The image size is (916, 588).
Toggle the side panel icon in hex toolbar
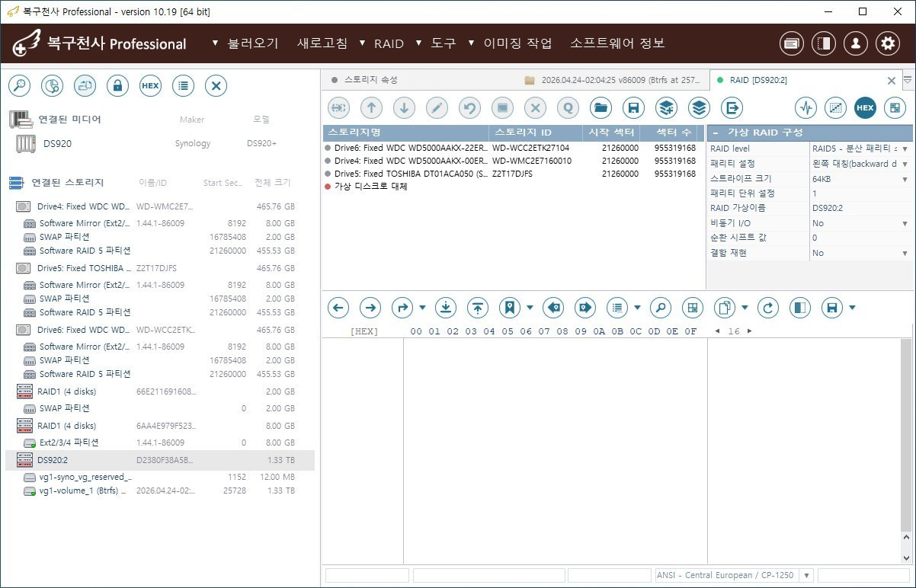(x=800, y=308)
